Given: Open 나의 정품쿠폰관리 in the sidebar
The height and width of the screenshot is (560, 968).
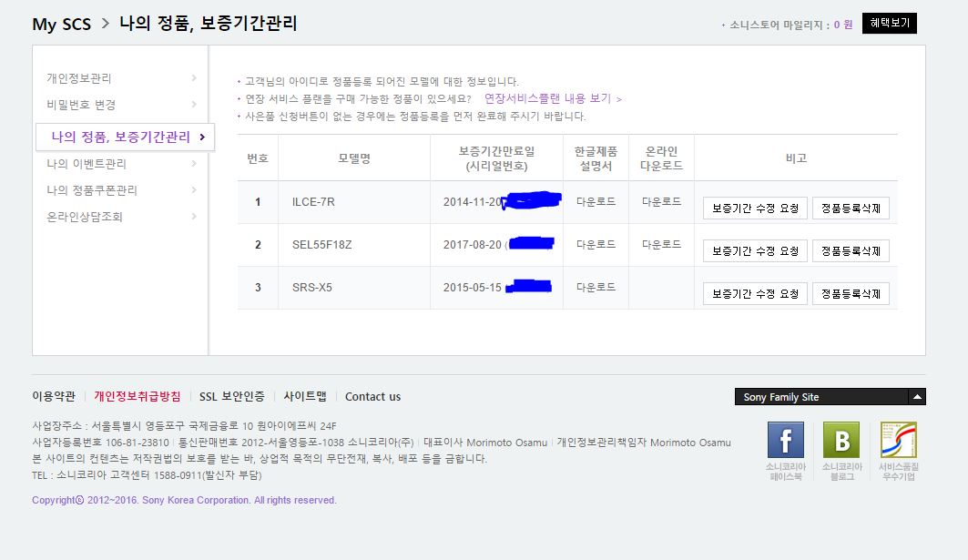Looking at the screenshot, I should 92,190.
